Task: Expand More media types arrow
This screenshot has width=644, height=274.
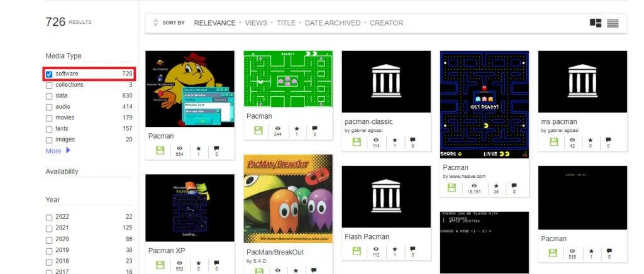Action: (68, 151)
